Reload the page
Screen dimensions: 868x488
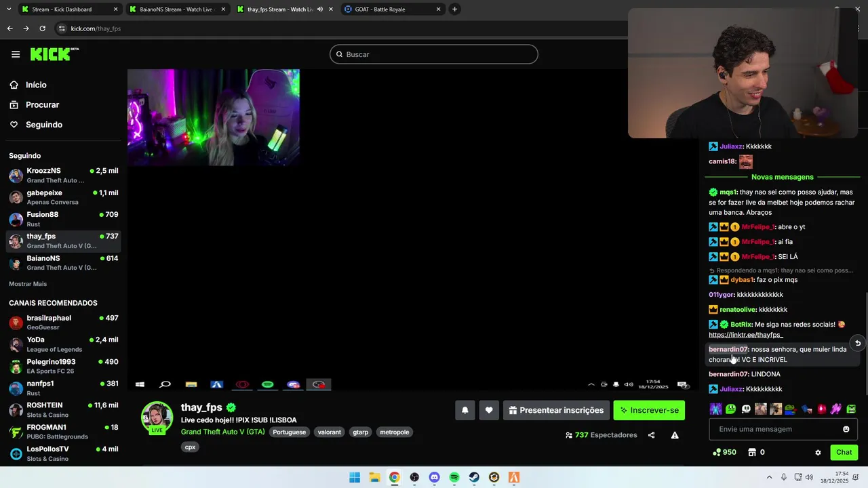coord(42,28)
